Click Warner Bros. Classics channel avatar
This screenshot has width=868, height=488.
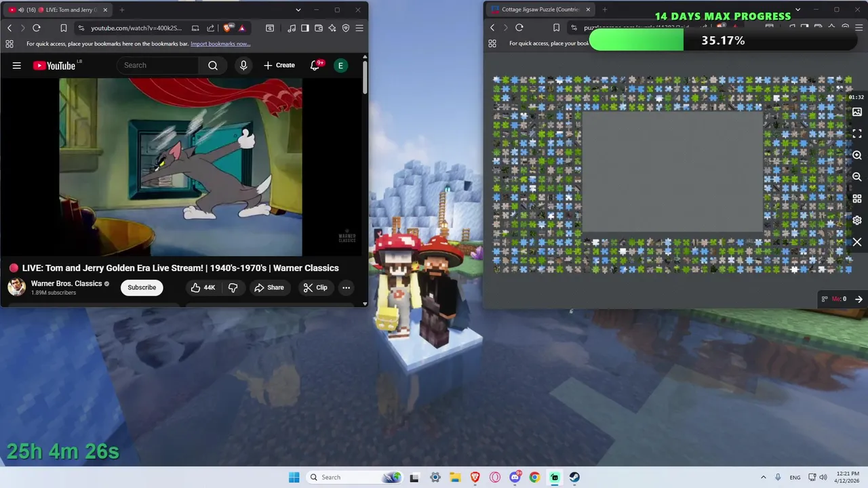tap(17, 287)
